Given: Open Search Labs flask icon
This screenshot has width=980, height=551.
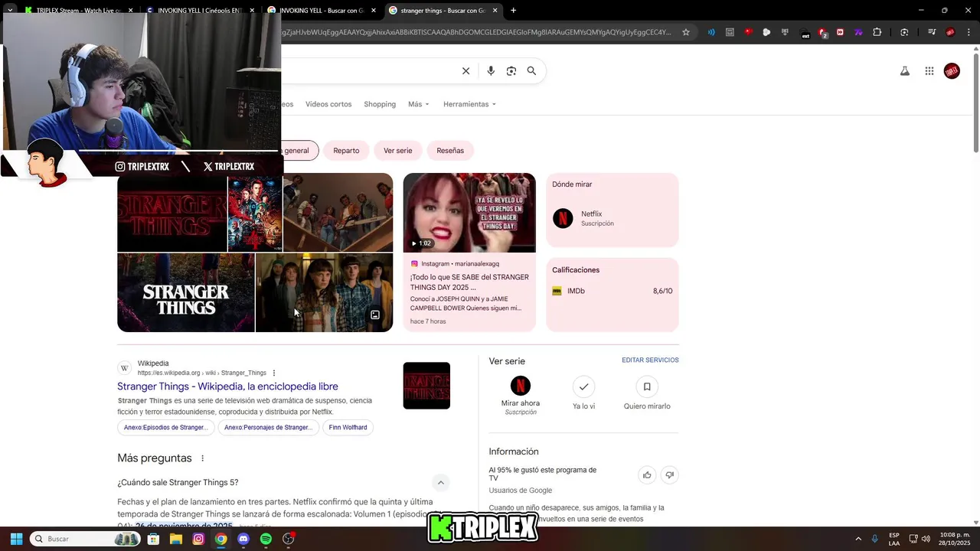Looking at the screenshot, I should (x=904, y=71).
